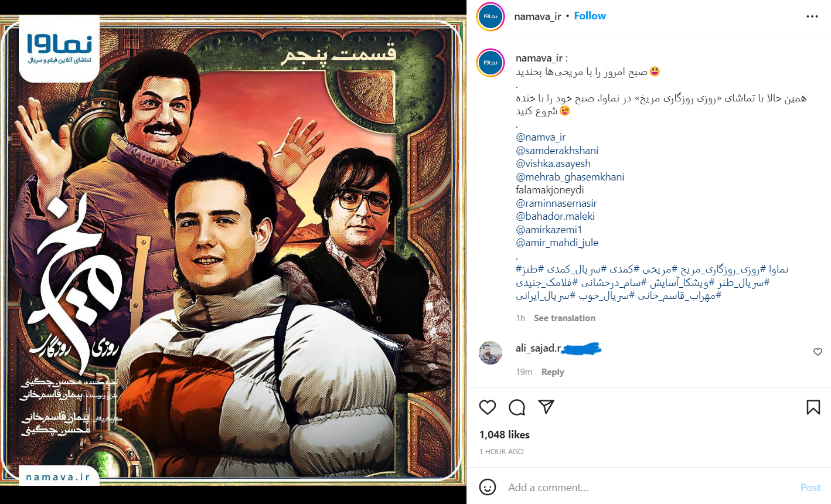This screenshot has width=831, height=504.
Task: Click See translation under the caption
Action: click(x=564, y=318)
